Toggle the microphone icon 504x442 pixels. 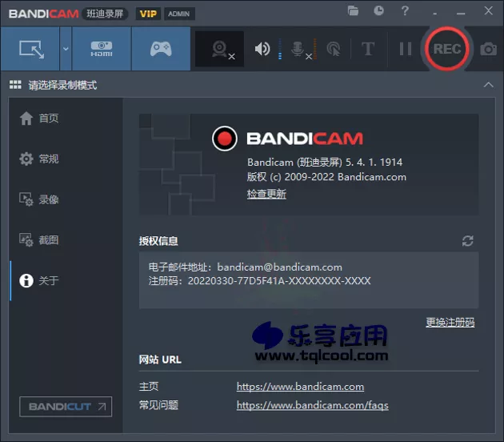pos(298,49)
